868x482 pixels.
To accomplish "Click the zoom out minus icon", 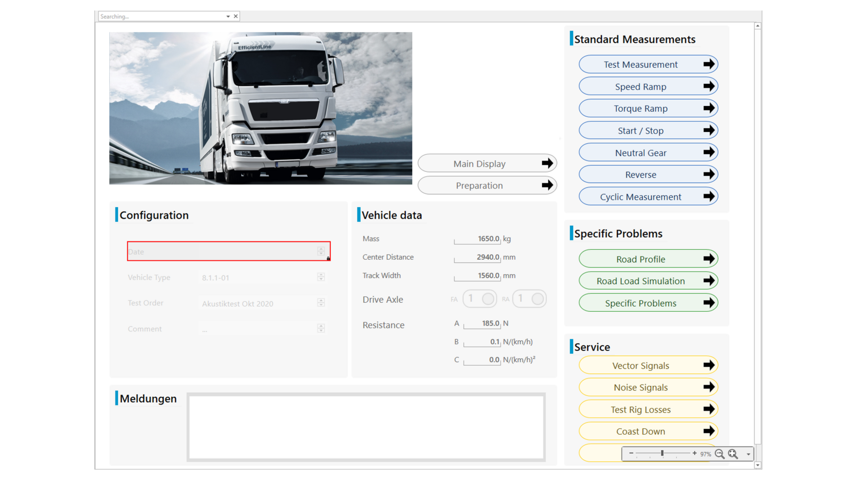I will tap(631, 453).
